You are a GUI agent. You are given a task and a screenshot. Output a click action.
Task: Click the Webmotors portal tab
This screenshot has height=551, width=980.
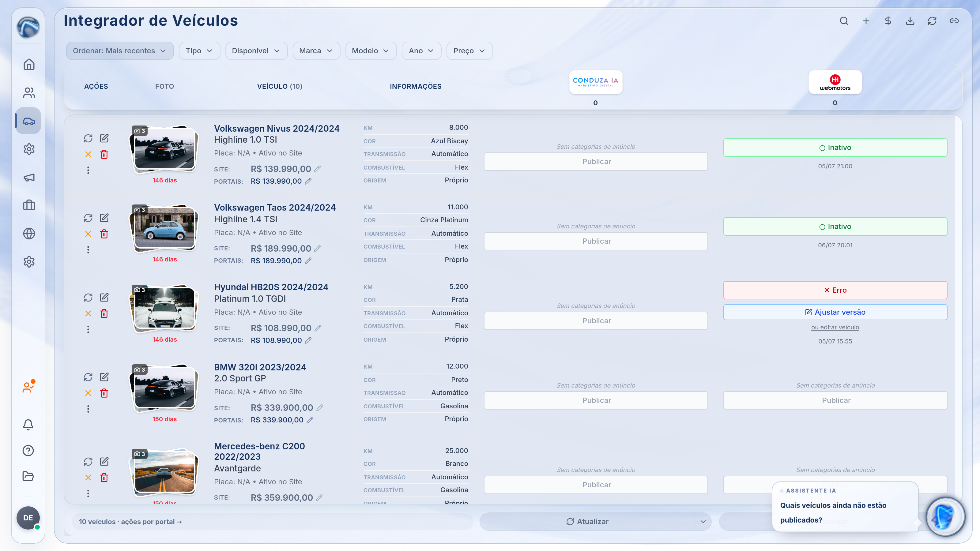[x=835, y=82]
